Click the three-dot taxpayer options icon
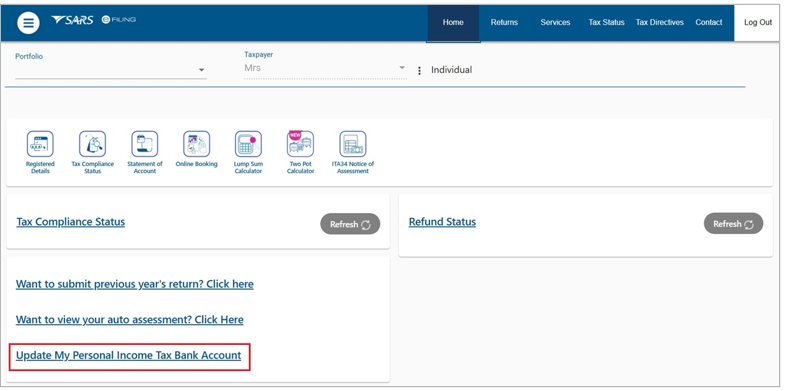The image size is (787, 391). pos(419,71)
